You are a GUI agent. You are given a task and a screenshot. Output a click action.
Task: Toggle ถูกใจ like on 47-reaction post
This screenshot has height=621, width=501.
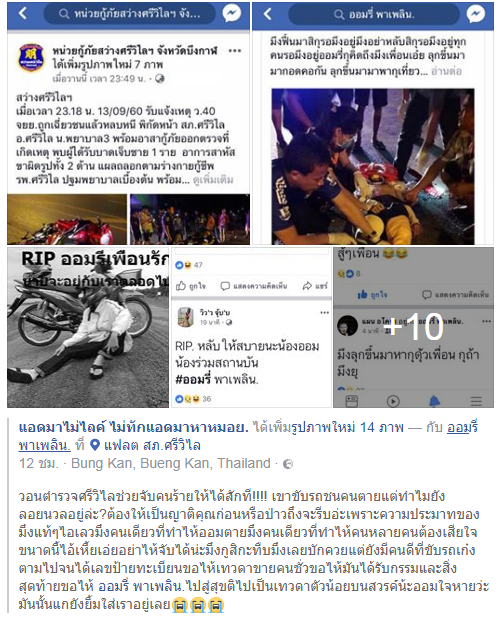(191, 286)
